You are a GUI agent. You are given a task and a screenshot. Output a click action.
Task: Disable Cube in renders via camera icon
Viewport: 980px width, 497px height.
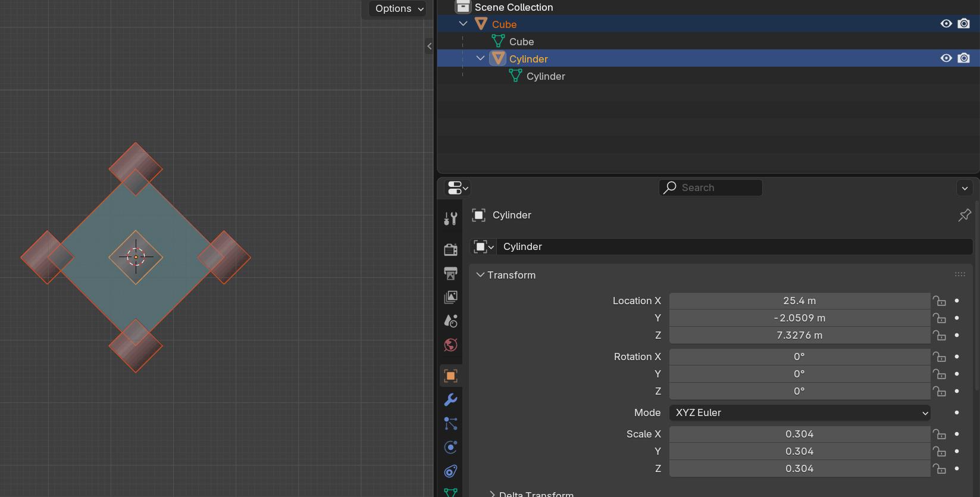coord(964,24)
